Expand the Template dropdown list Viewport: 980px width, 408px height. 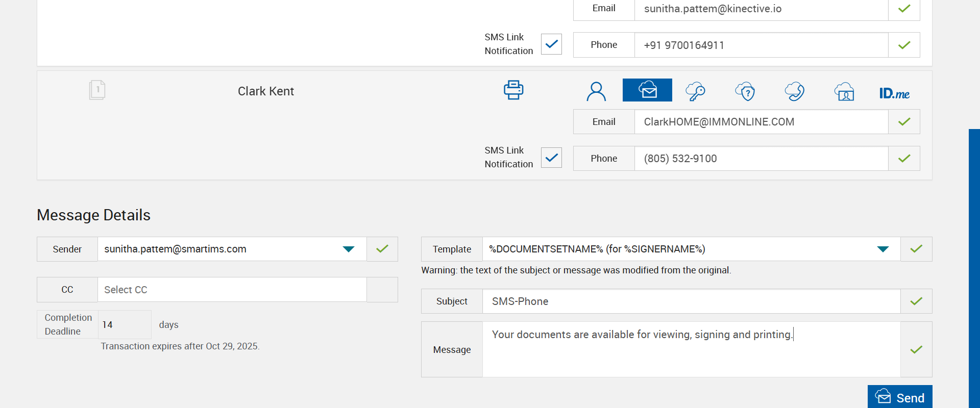click(883, 249)
